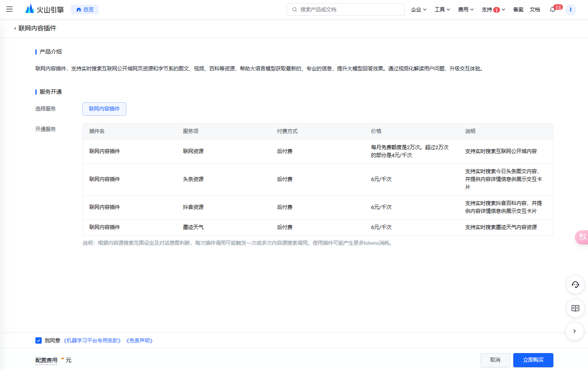This screenshot has width=588, height=370.
Task: Expand the 费用 dropdown menu
Action: (466, 9)
